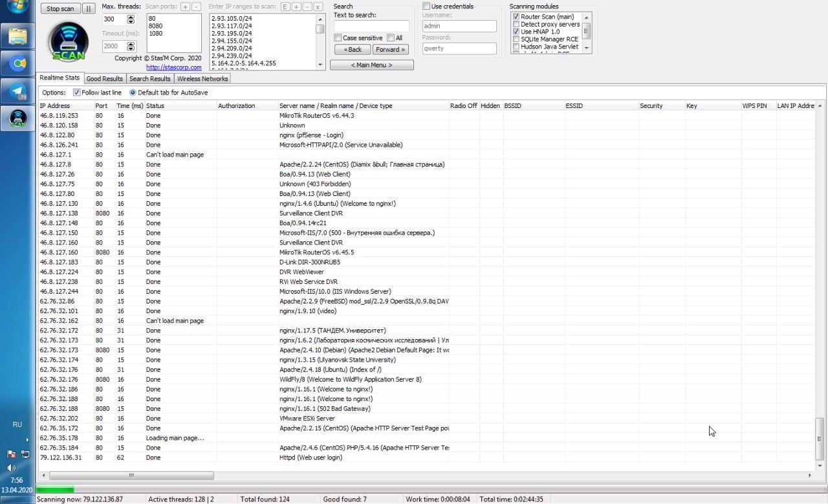The image size is (828, 504).
Task: Uncheck Follow last line option
Action: [76, 93]
